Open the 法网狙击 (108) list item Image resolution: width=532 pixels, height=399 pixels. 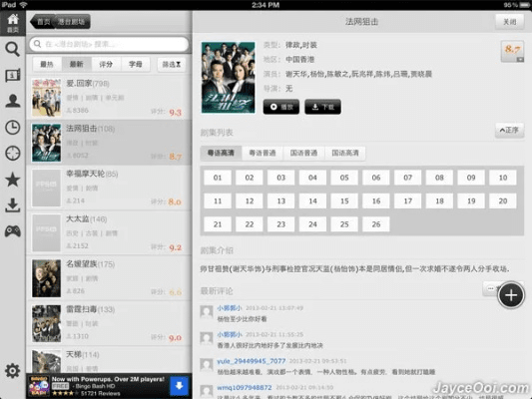tap(109, 143)
